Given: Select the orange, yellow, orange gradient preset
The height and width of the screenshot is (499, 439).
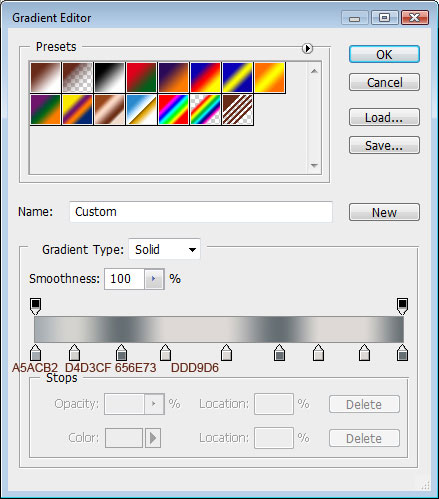Looking at the screenshot, I should pos(269,78).
